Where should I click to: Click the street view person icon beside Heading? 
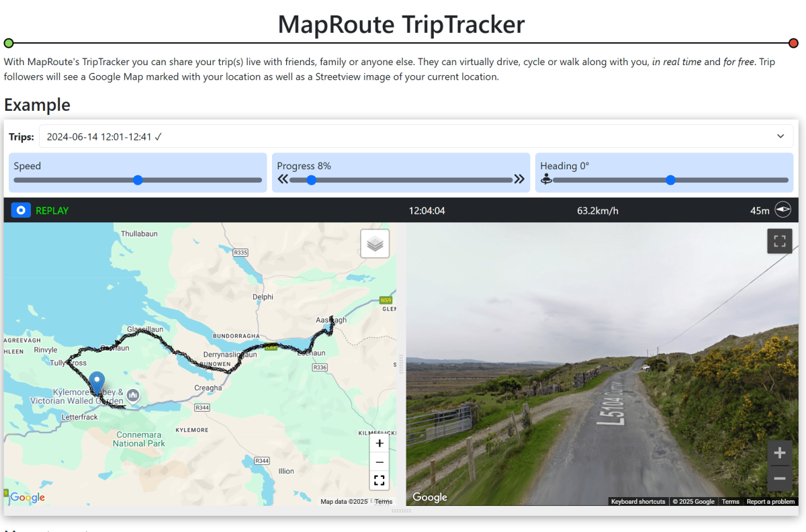546,179
